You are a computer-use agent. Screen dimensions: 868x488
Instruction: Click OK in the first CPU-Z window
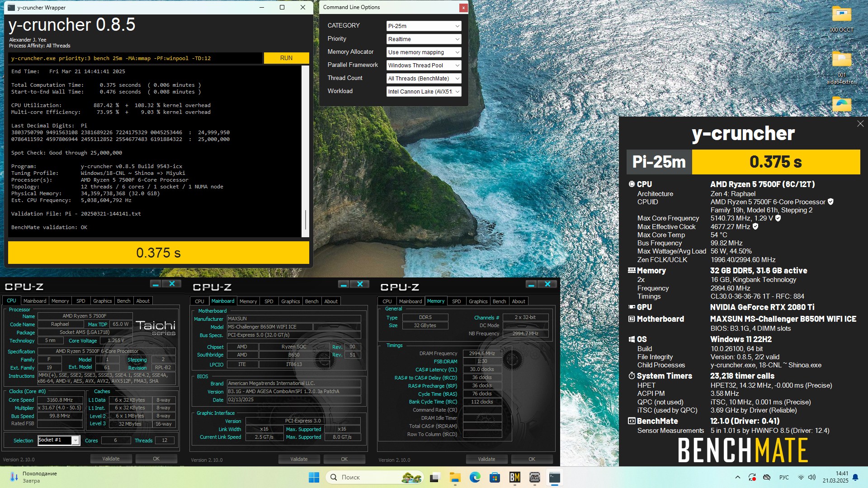(156, 459)
